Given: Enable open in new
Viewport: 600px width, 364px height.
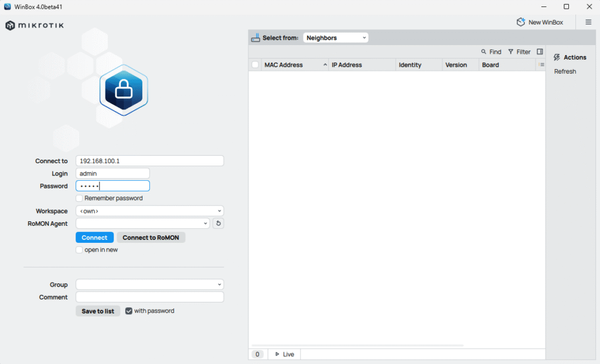Looking at the screenshot, I should click(x=79, y=249).
